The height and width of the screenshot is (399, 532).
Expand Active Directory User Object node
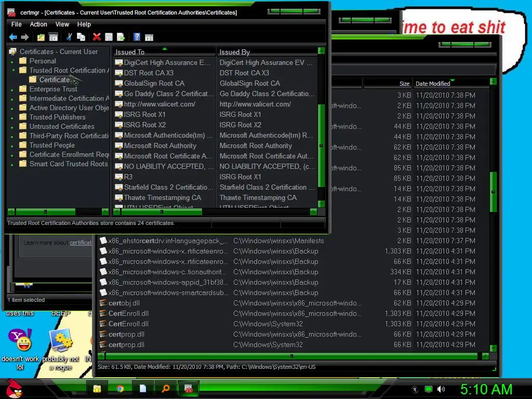tap(12, 109)
